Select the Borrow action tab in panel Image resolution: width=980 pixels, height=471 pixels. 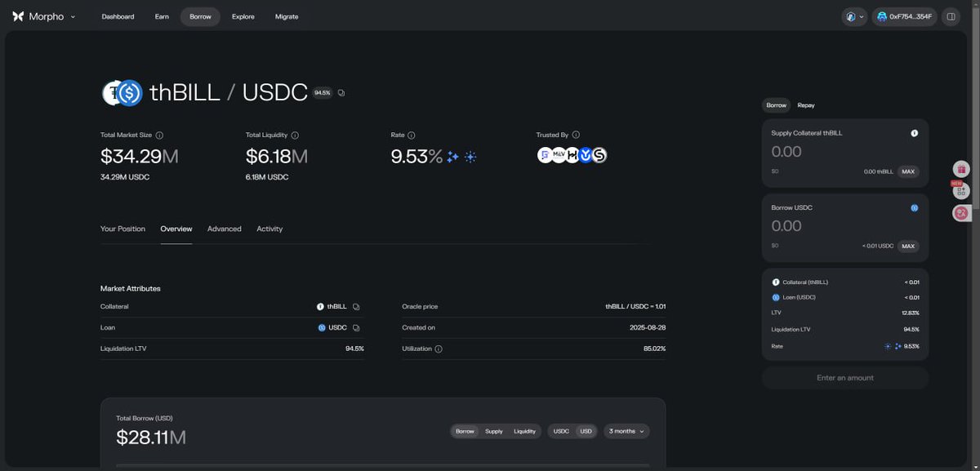click(776, 104)
